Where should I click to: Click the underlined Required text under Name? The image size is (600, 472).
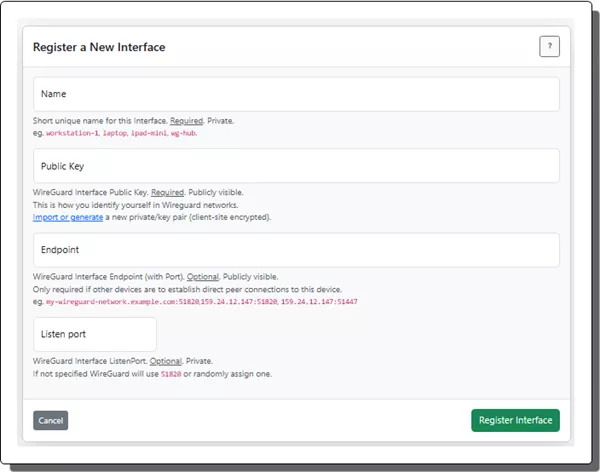(x=186, y=121)
